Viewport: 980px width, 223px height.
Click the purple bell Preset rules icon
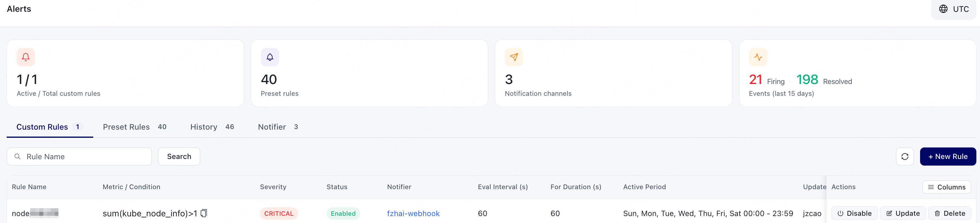coord(270,57)
